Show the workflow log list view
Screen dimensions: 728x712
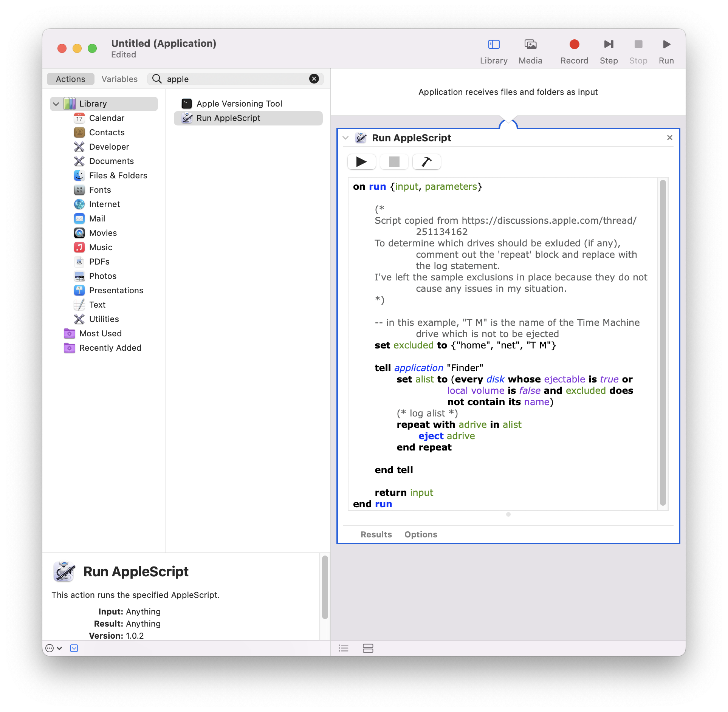[343, 649]
